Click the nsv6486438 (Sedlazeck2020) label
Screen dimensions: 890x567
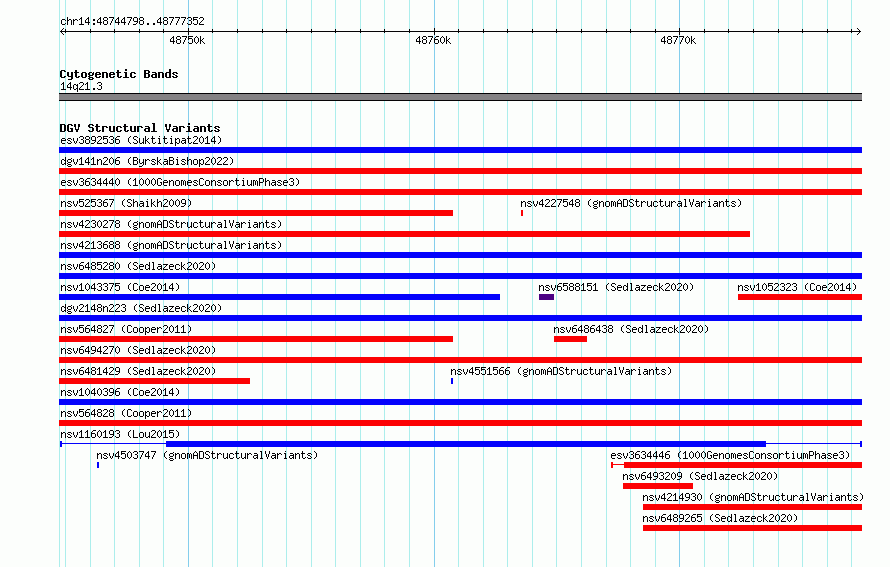click(631, 329)
